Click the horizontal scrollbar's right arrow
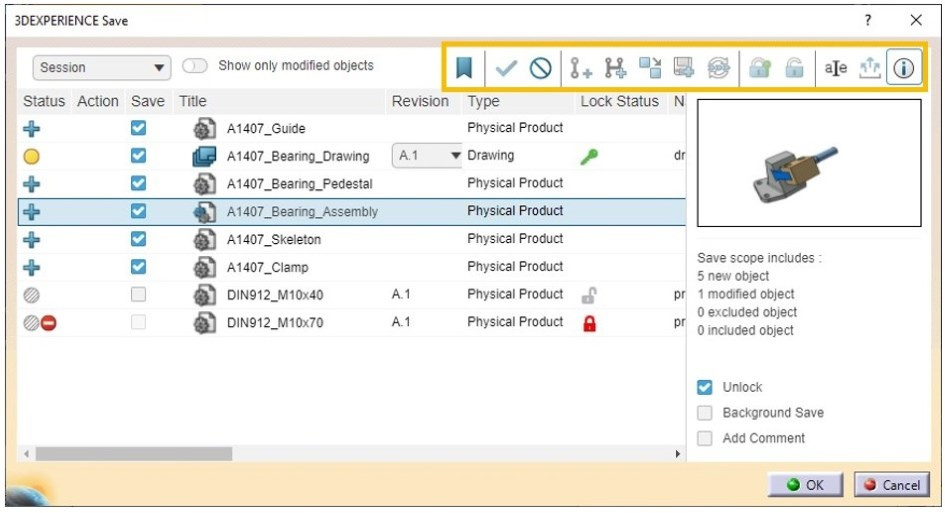Viewport: 945px width, 513px height. (677, 454)
